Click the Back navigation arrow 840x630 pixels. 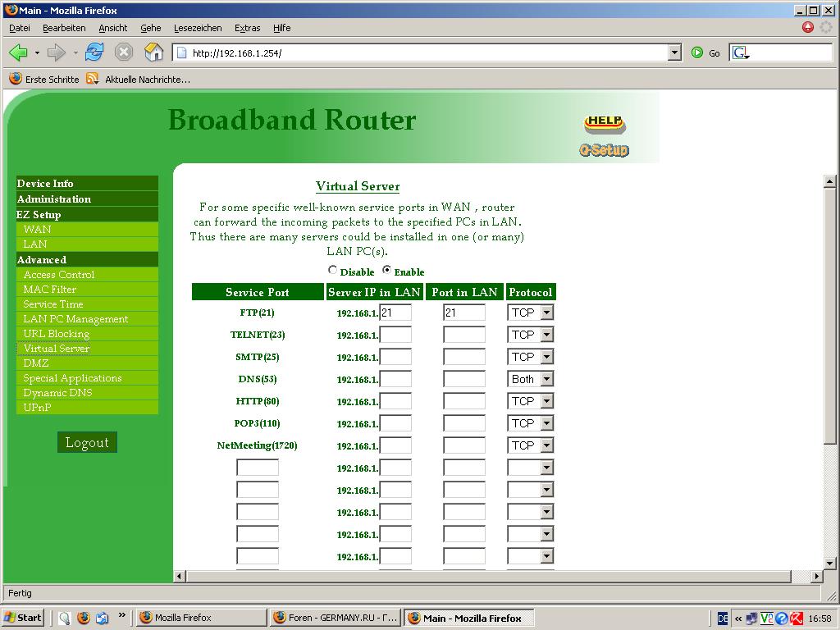(18, 52)
